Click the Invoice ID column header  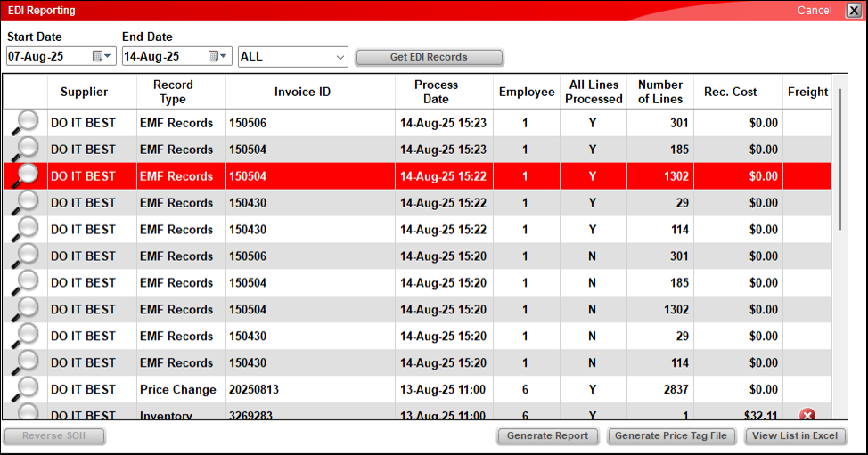(x=302, y=92)
